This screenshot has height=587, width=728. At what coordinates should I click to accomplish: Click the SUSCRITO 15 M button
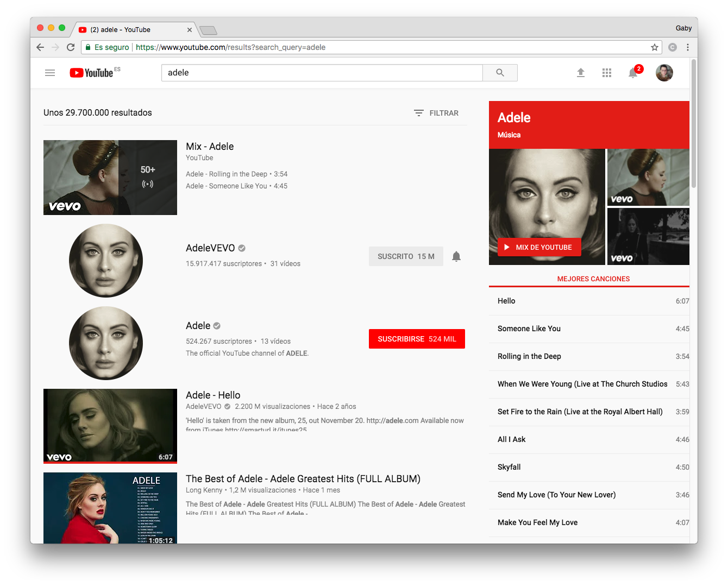pos(406,256)
